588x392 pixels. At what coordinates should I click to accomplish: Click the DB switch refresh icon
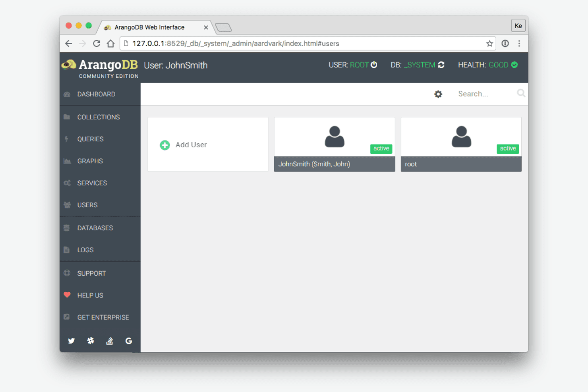coord(441,65)
